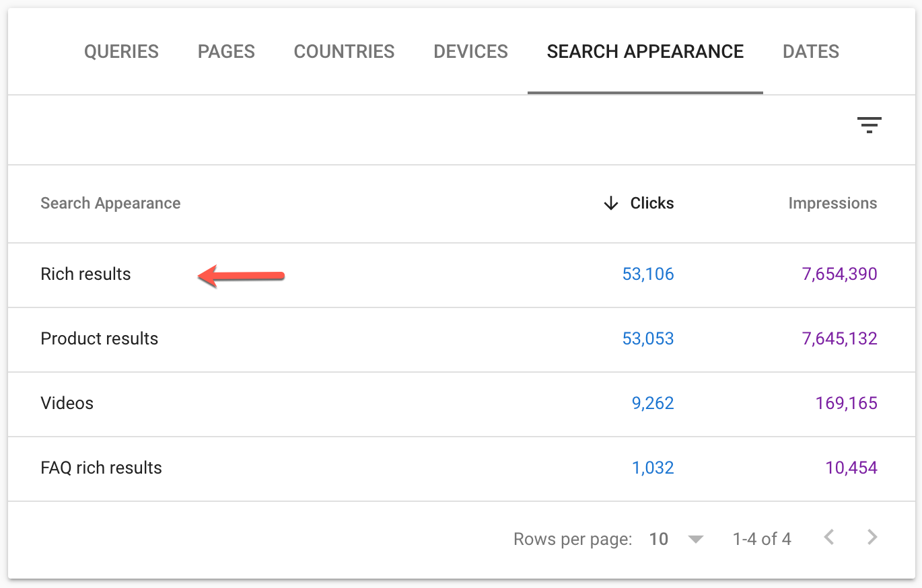Select the Rich results table row
The image size is (922, 588).
85,274
